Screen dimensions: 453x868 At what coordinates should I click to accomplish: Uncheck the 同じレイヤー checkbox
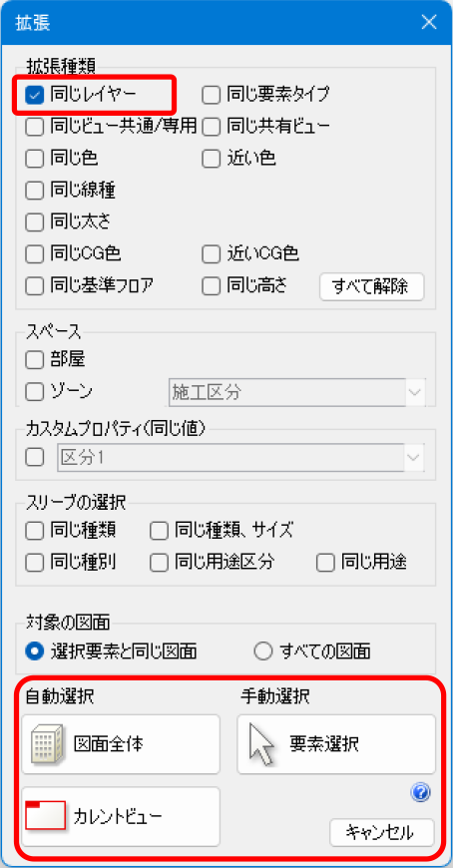(x=34, y=96)
